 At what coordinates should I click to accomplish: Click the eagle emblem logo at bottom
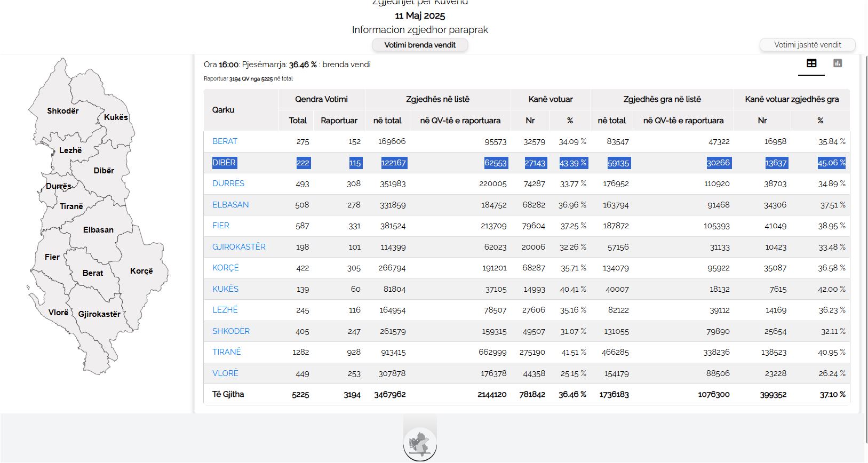tap(420, 444)
